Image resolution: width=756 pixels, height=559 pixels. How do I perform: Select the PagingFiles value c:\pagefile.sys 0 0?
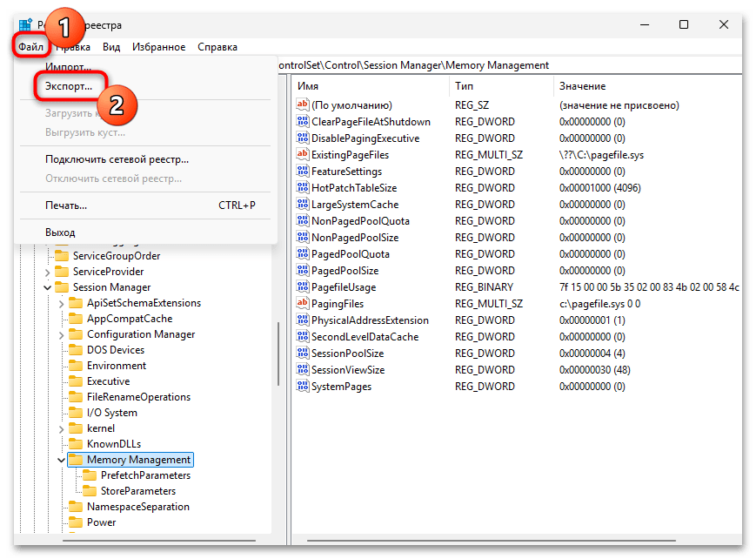tap(599, 304)
